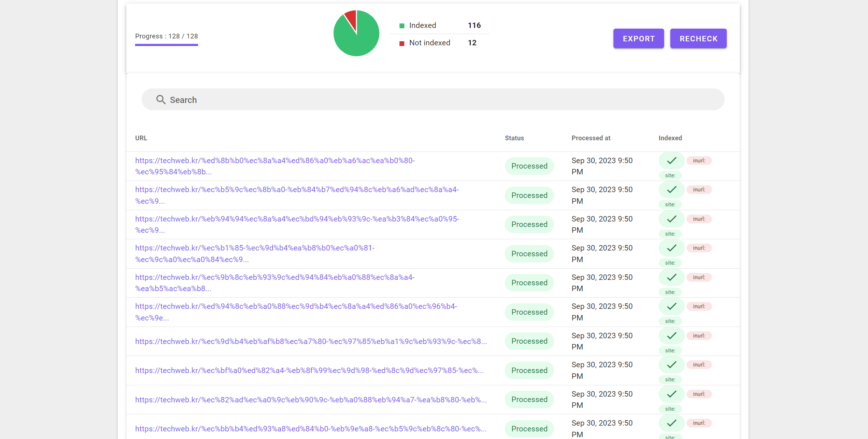Click the site: chip in %ed%8b%b0 row
868x439 pixels.
670,175
